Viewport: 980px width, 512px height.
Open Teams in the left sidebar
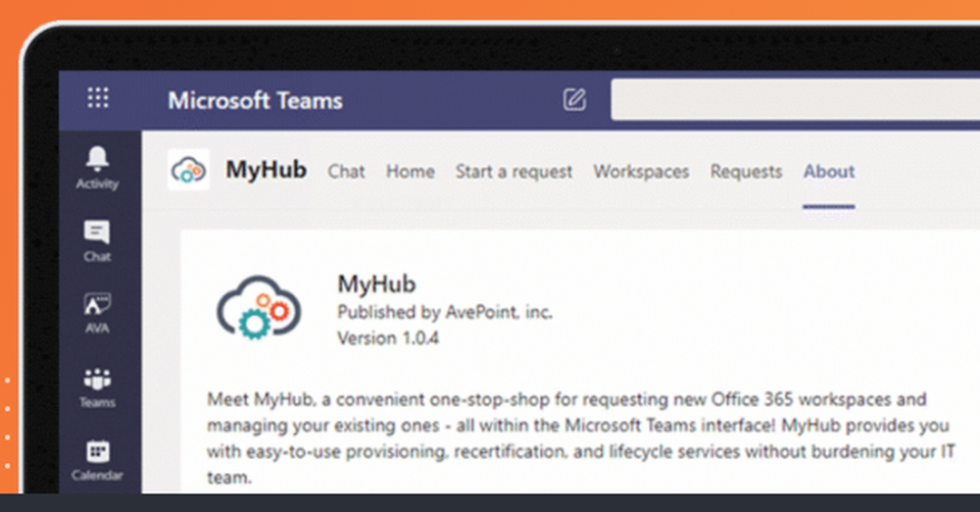(x=97, y=388)
